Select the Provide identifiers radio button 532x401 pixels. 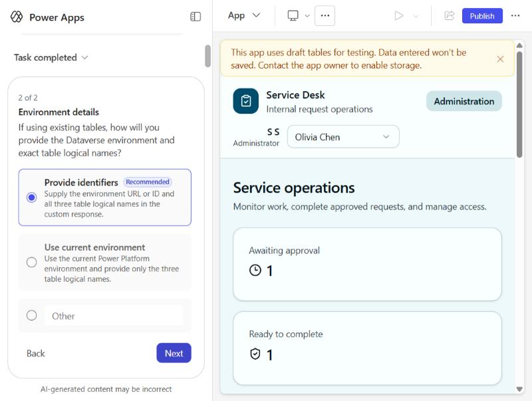[x=31, y=198]
